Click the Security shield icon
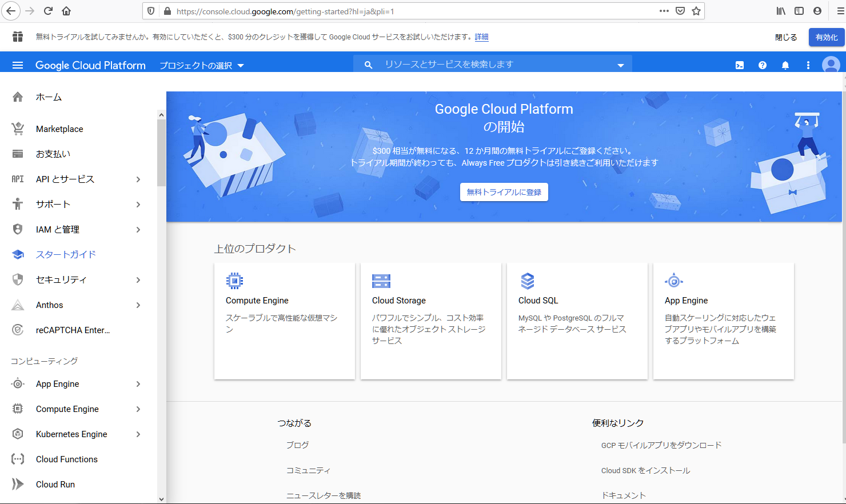Viewport: 846px width, 504px height. 18,279
